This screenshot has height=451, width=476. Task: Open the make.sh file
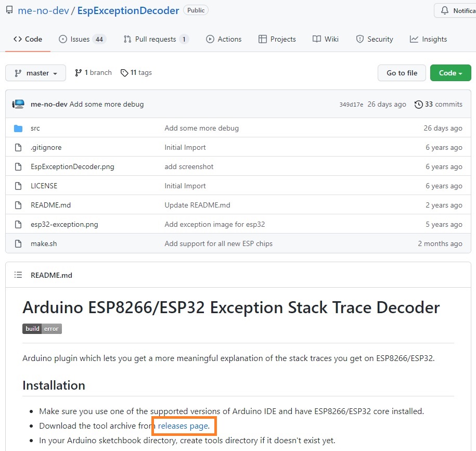44,244
